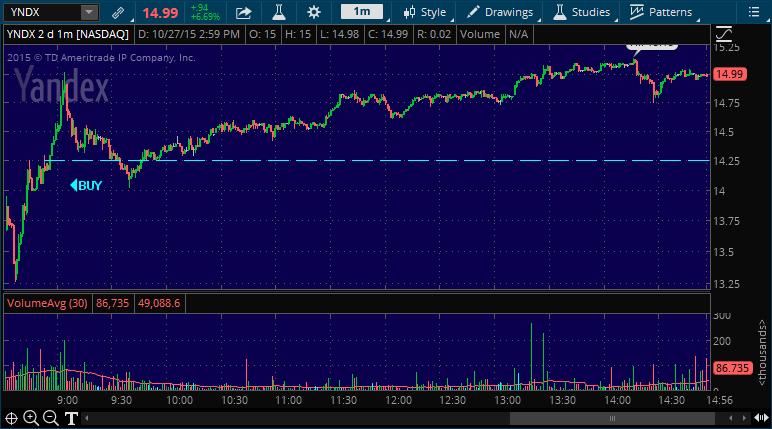The width and height of the screenshot is (772, 429).
Task: Click the zoom in magnifier icon
Action: click(31, 418)
